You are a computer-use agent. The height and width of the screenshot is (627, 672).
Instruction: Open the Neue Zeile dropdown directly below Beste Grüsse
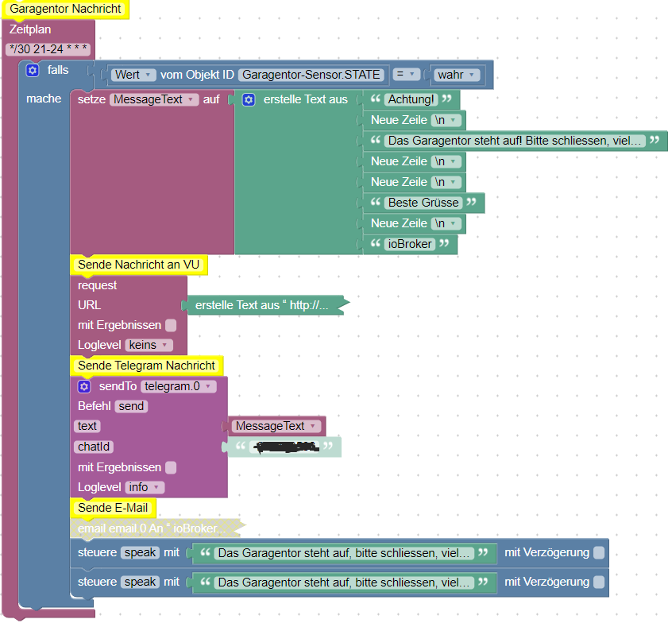coord(446,224)
